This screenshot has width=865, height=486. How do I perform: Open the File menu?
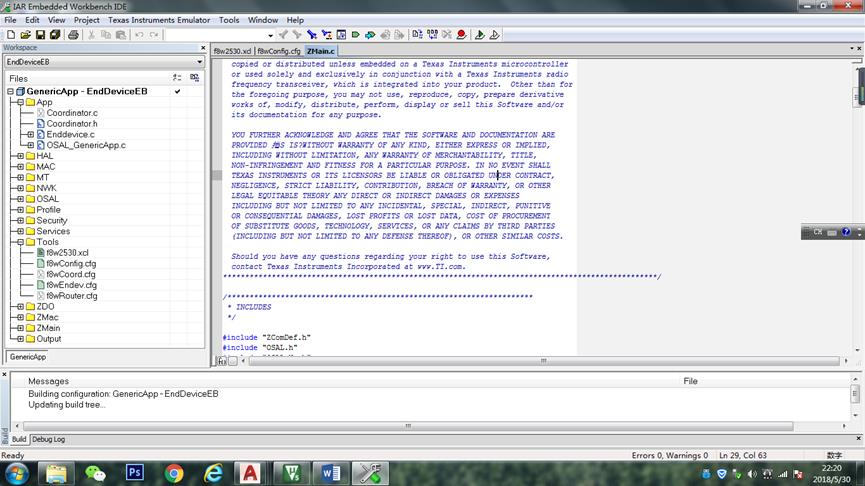[x=10, y=20]
